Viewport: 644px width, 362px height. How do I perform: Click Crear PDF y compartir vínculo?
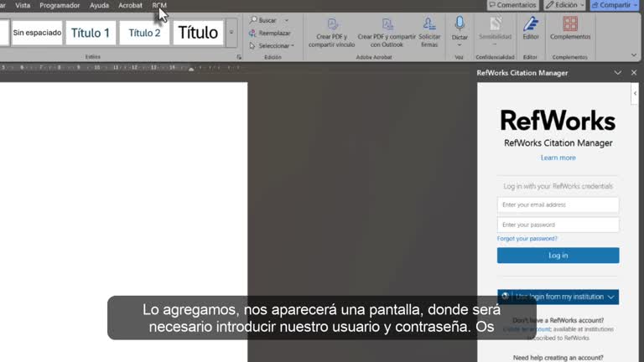(331, 33)
